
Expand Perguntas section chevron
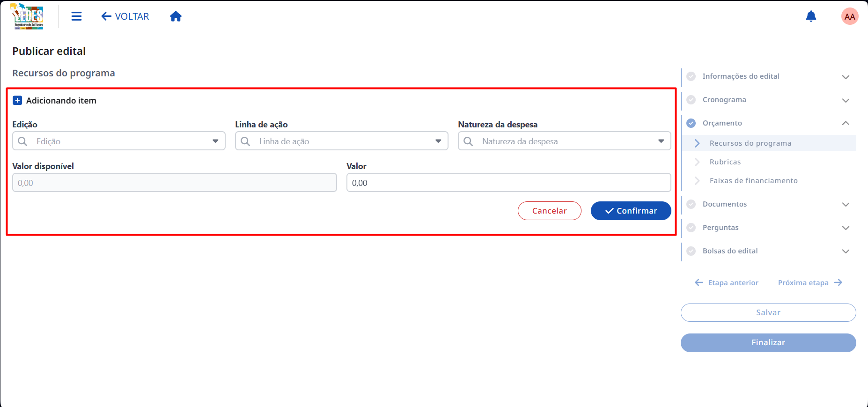pyautogui.click(x=846, y=228)
